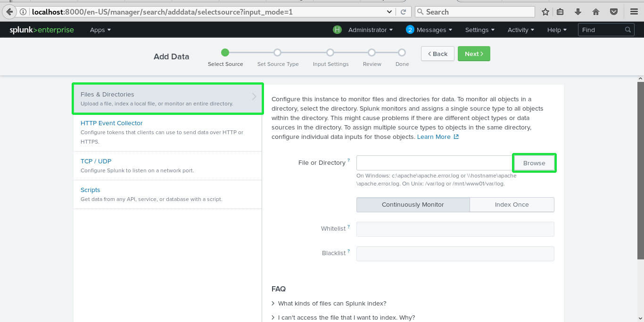Open the Apps dropdown menu

coord(100,30)
